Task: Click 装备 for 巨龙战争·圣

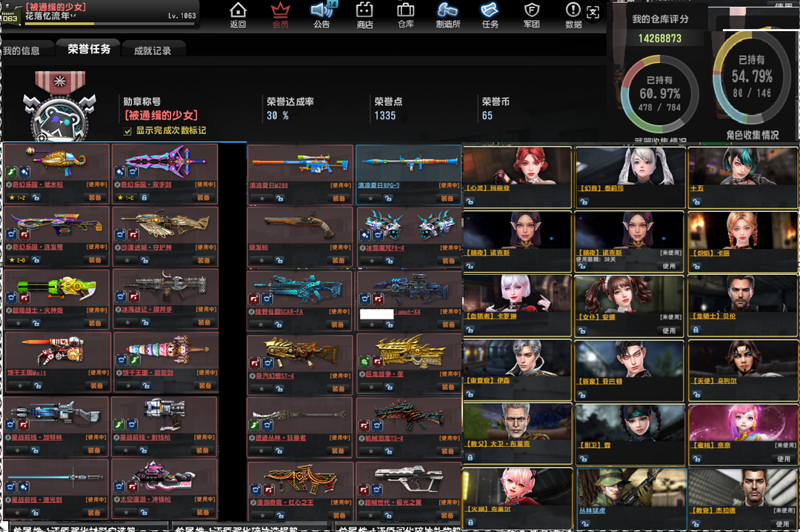Action: 448,388
